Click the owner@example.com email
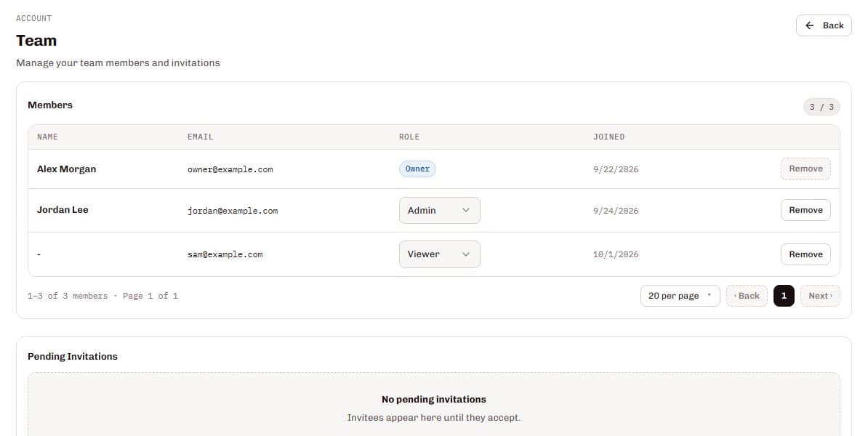Viewport: 868px width, 436px height. coord(230,169)
